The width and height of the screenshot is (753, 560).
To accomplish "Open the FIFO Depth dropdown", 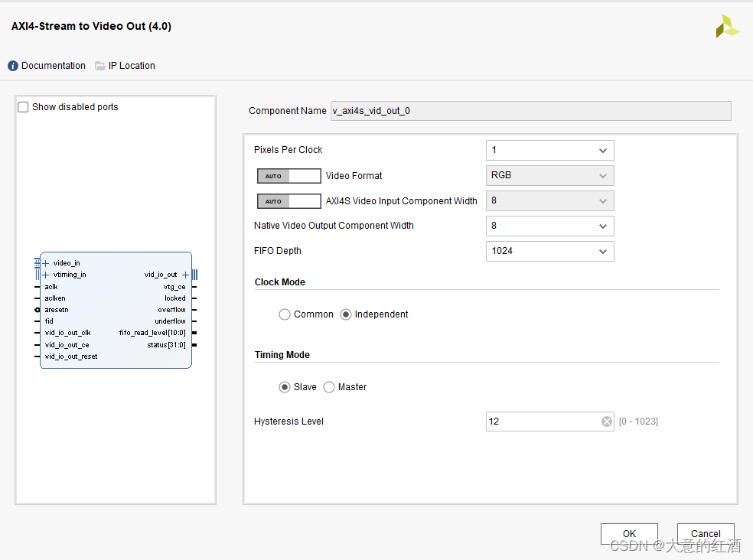I will coord(549,251).
